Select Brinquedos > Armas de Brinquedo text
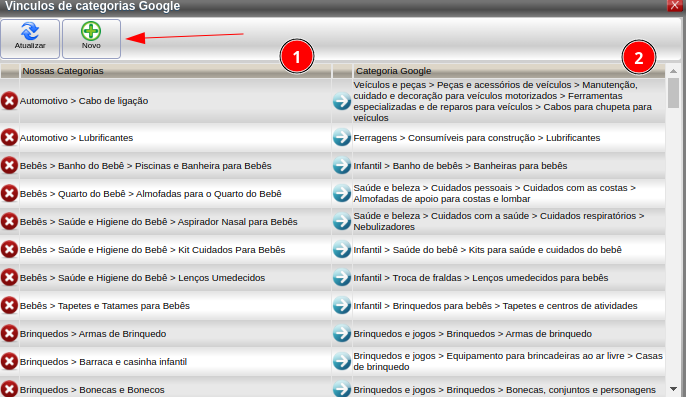 pyautogui.click(x=93, y=334)
